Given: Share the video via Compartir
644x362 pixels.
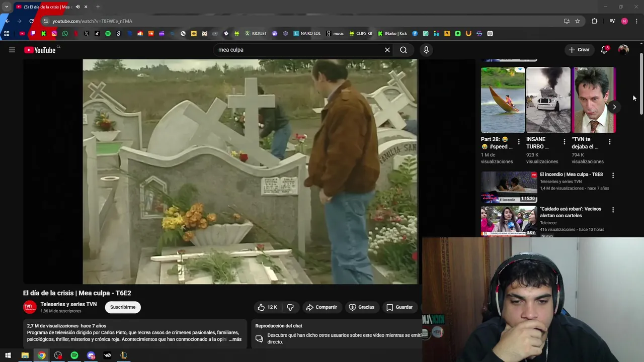Looking at the screenshot, I should (x=321, y=307).
